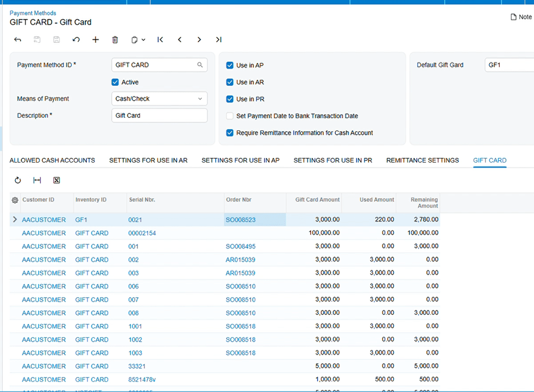Click the Undo/Cancel toolbar icon
Image resolution: width=534 pixels, height=392 pixels.
click(x=76, y=40)
